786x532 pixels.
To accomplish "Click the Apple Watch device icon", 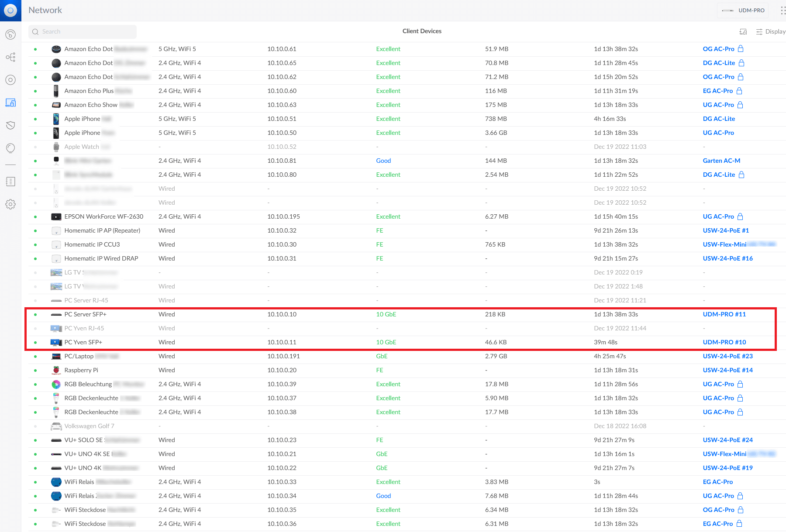I will click(56, 147).
